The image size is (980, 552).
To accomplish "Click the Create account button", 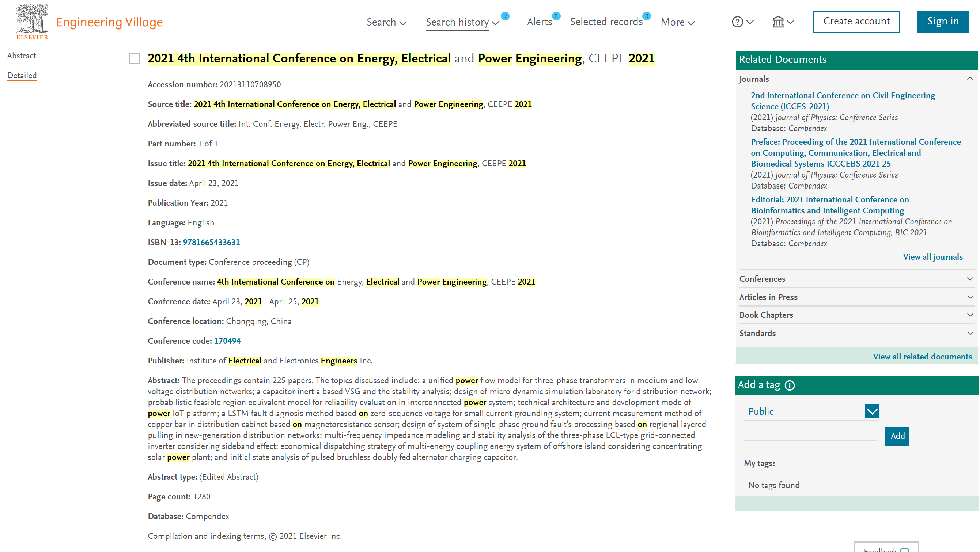I will tap(856, 22).
